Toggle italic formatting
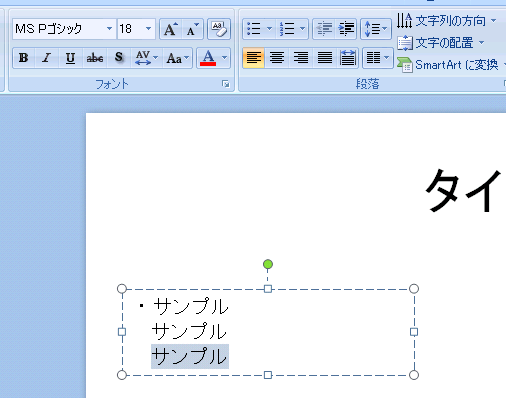Screen dimensions: 506x398 [47, 58]
